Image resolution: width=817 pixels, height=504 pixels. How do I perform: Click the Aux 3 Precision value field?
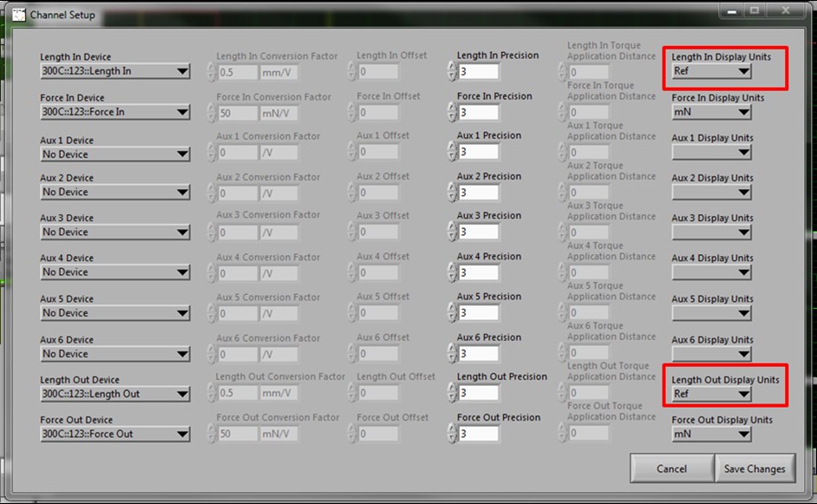pyautogui.click(x=479, y=232)
